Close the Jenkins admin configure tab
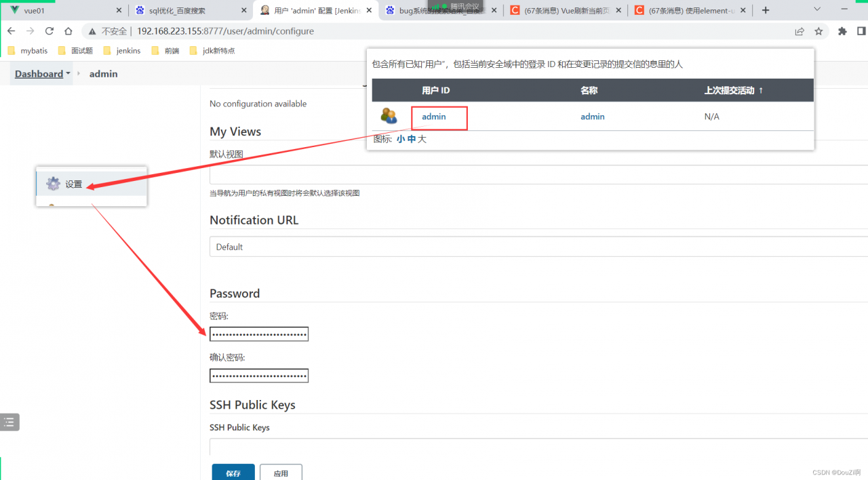Image resolution: width=868 pixels, height=480 pixels. coord(369,11)
